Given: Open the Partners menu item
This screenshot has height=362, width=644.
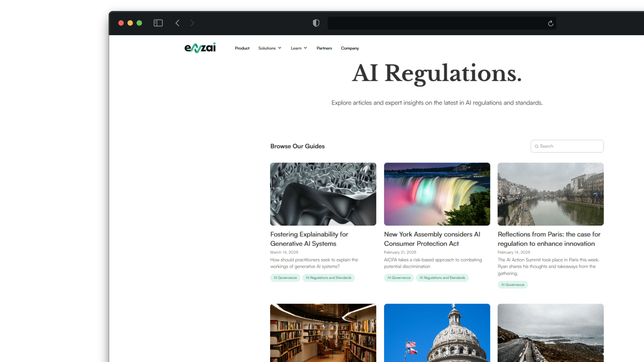Looking at the screenshot, I should (324, 48).
